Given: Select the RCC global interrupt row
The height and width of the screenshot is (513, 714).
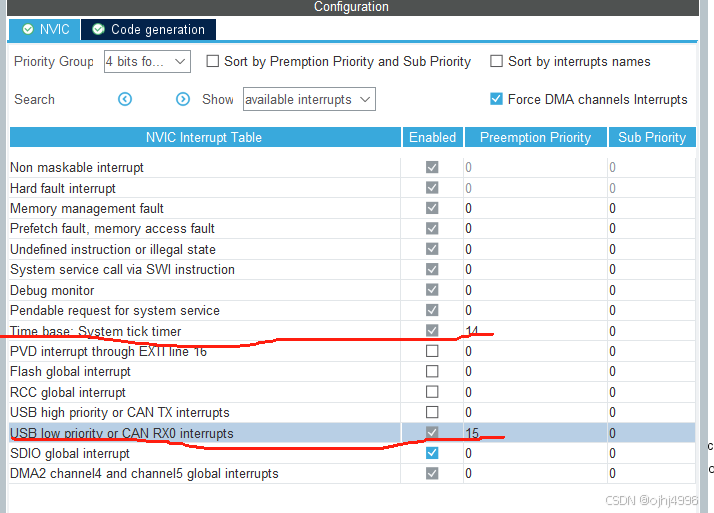Looking at the screenshot, I should 352,392.
